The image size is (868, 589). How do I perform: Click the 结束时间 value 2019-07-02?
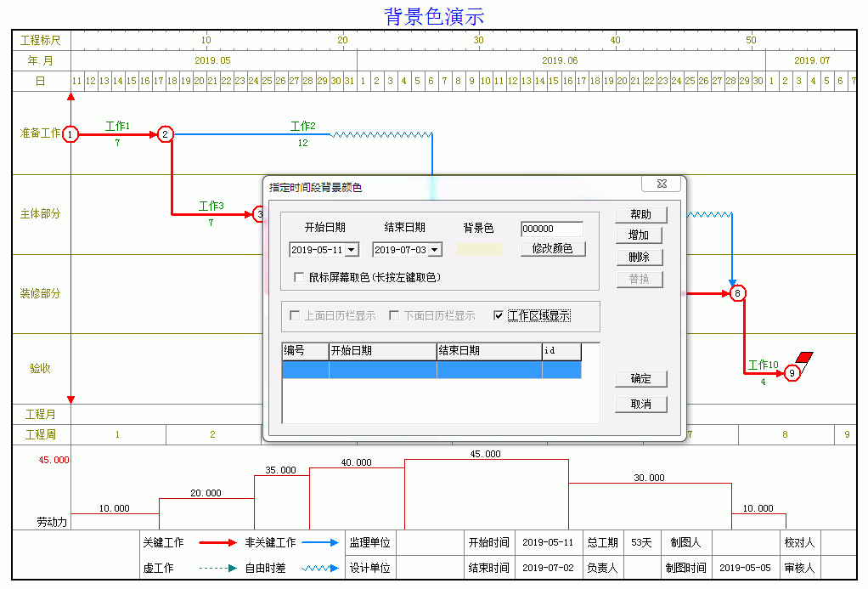[x=548, y=568]
